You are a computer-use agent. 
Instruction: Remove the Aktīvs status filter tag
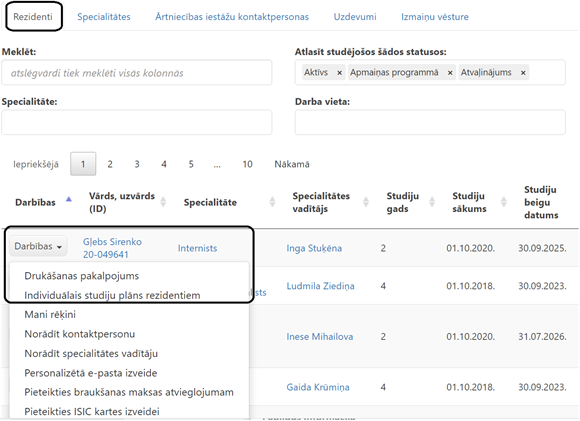[339, 73]
